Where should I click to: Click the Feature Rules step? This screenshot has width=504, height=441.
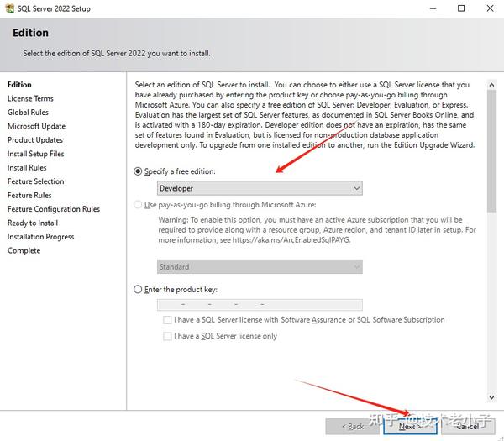(29, 195)
